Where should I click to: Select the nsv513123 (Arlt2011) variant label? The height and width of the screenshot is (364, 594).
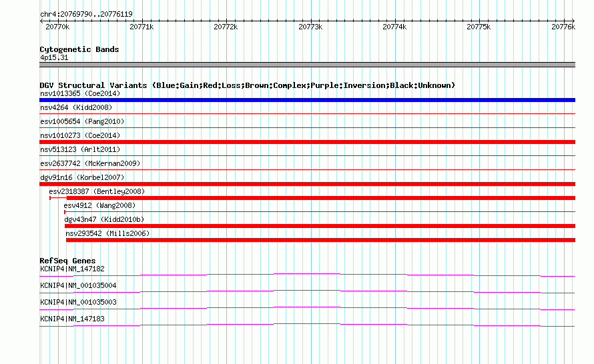(80, 149)
